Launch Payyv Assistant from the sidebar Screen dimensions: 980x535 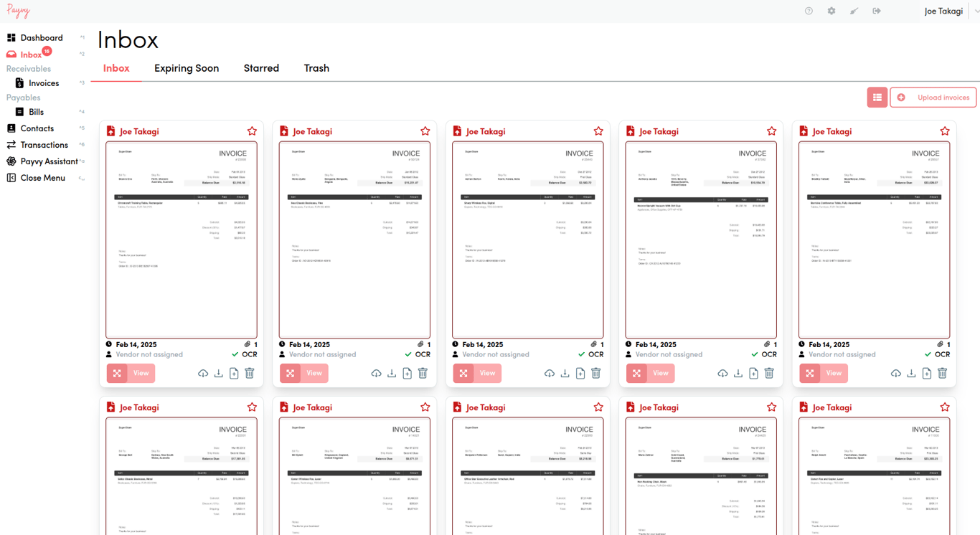tap(49, 161)
